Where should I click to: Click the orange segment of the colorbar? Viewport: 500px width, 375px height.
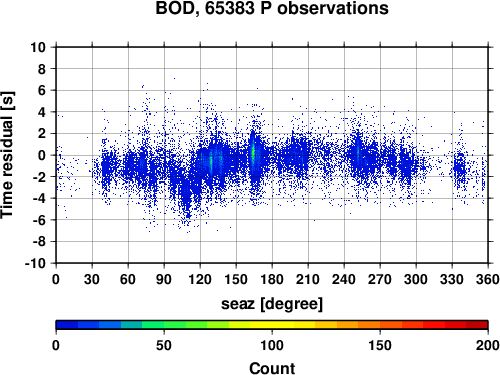369,325
